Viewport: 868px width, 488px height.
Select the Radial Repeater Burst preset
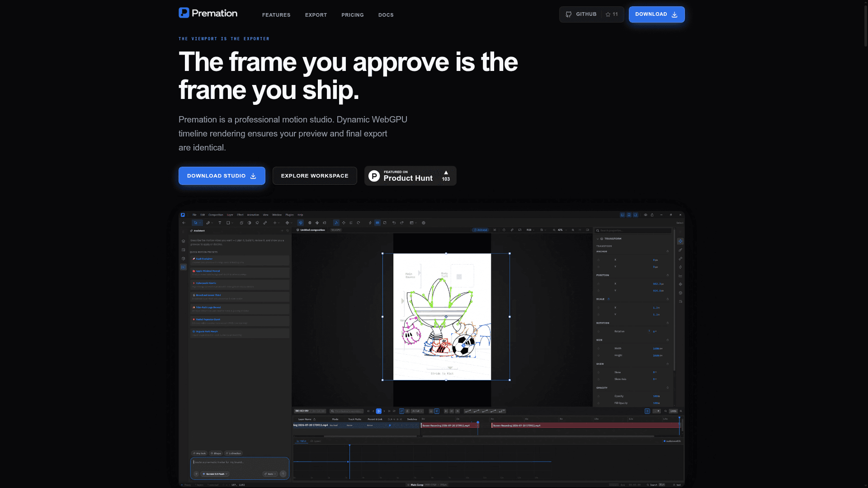[240, 321]
